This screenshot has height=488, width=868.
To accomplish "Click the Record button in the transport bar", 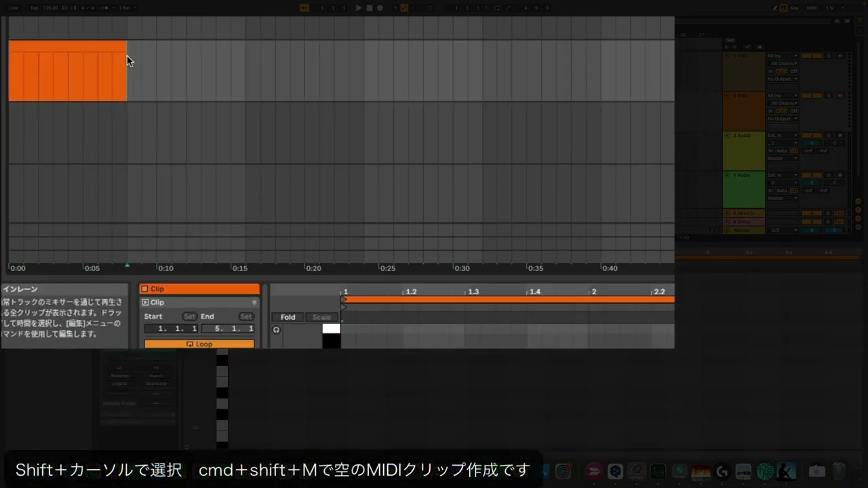I will (380, 8).
